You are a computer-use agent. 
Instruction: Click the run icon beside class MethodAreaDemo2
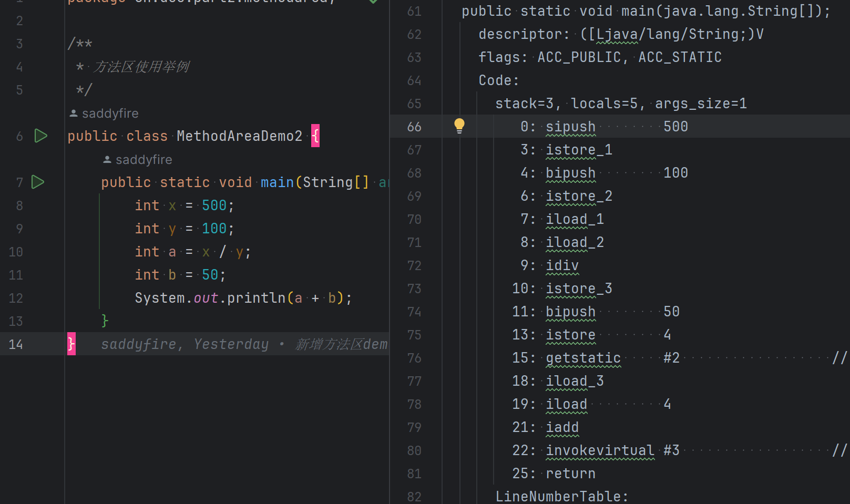pos(40,136)
